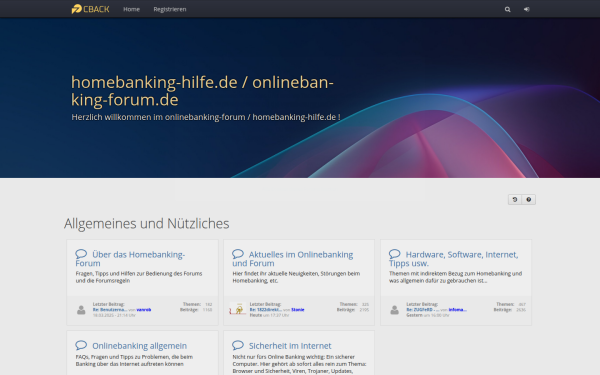Open Hardware, Software, Internet, Tipps usw. forum
Image resolution: width=600 pixels, height=375 pixels.
pos(453,259)
